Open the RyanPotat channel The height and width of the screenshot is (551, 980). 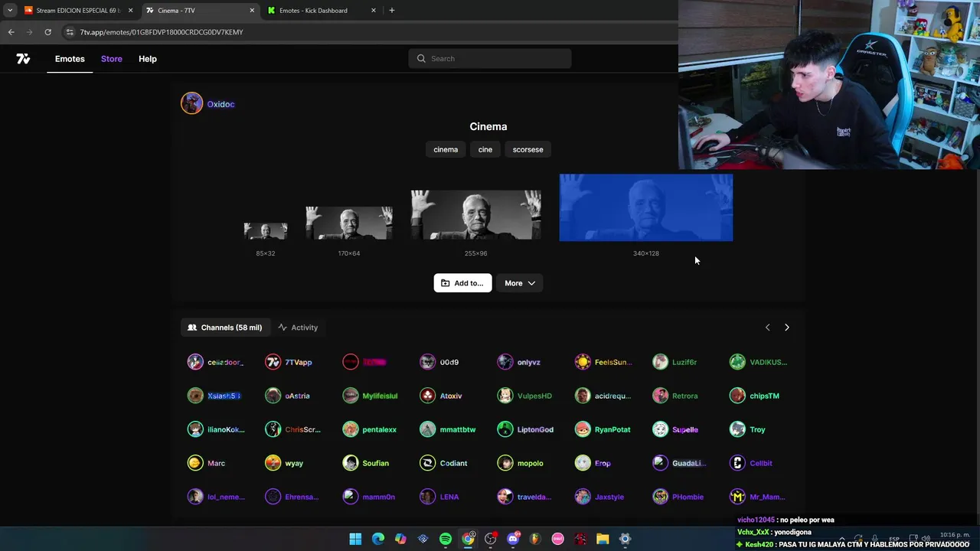[x=603, y=429]
